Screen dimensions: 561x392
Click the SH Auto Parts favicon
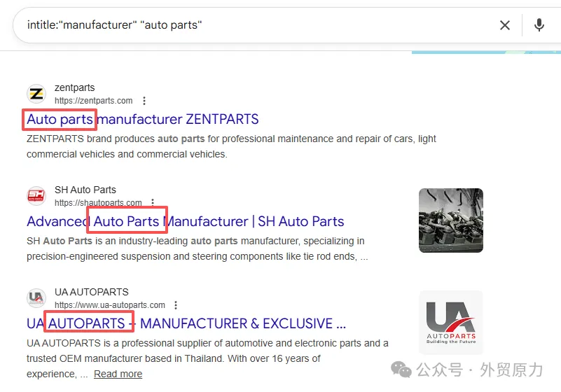[36, 196]
